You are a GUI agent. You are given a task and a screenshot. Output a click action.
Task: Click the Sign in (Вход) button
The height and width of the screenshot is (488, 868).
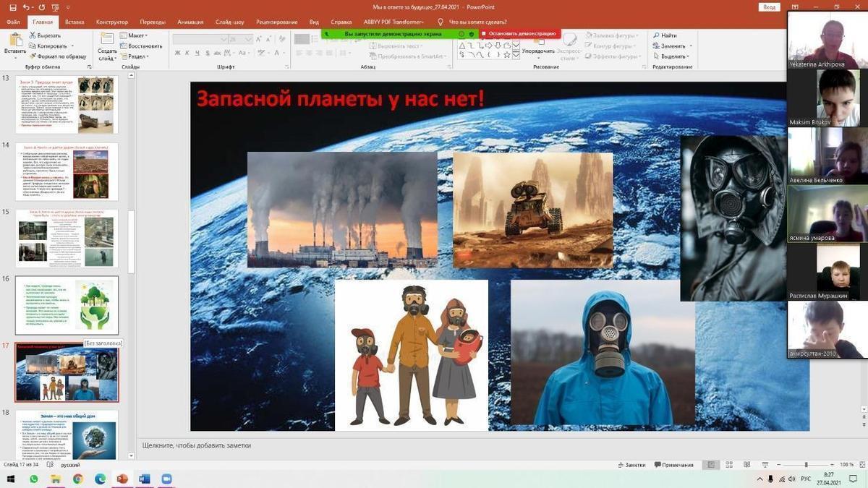tap(768, 7)
